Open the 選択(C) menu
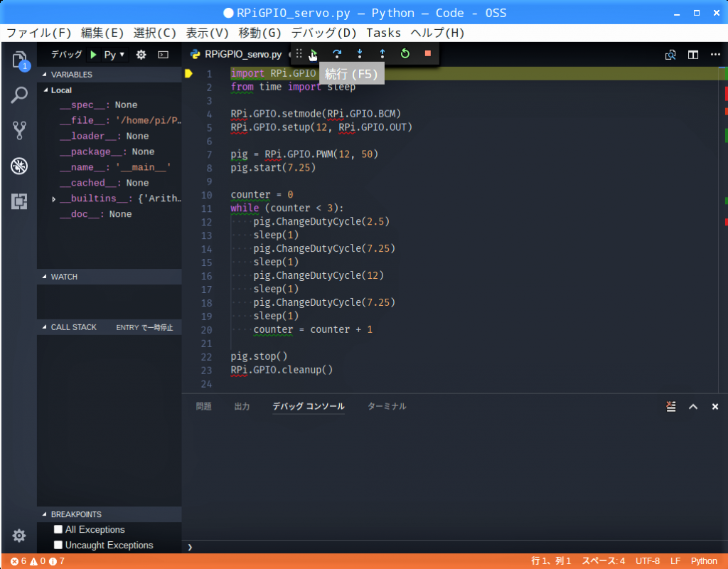 pyautogui.click(x=155, y=33)
